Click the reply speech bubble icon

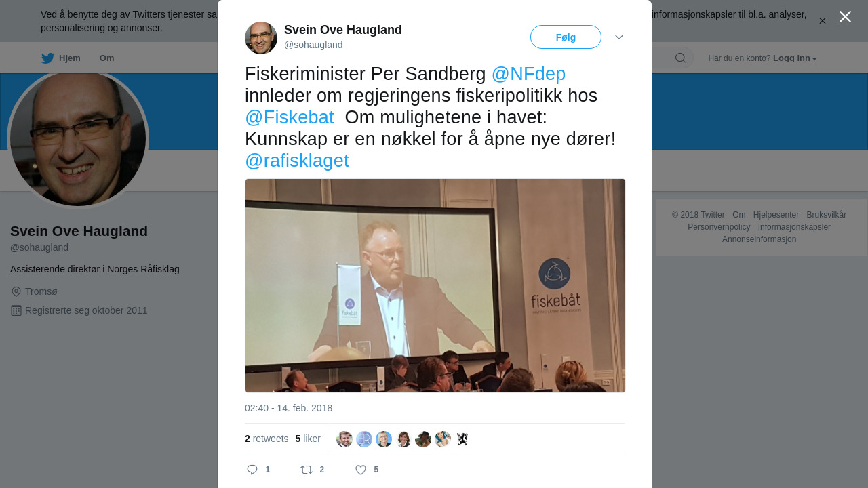tap(252, 470)
